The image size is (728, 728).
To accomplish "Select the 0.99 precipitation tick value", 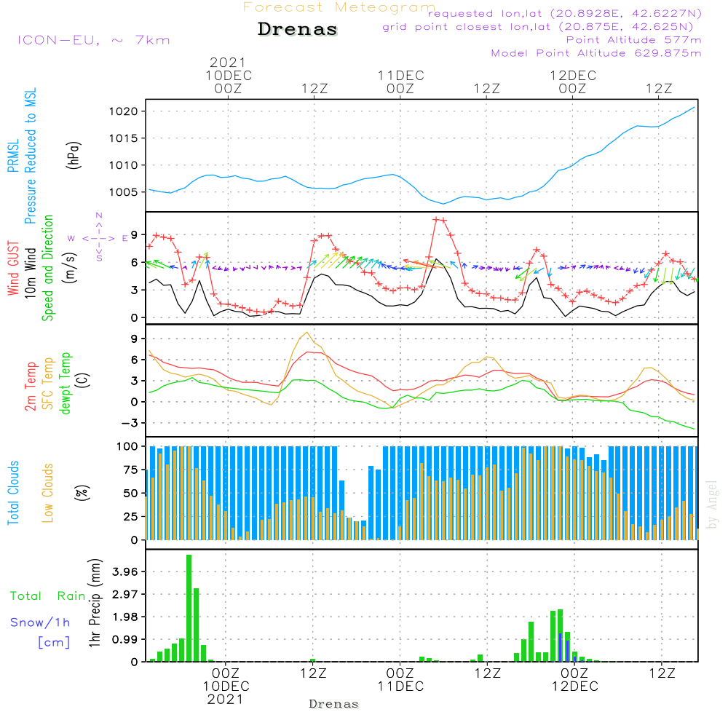I will click(125, 640).
